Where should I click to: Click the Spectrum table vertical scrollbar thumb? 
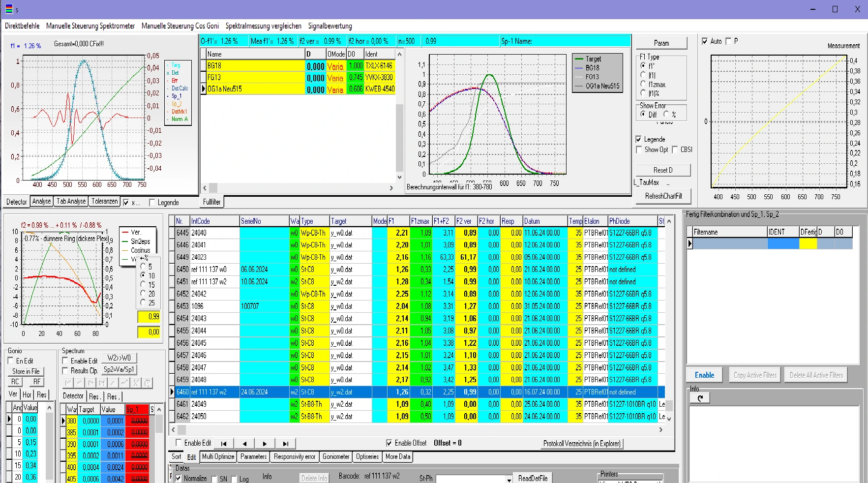[159, 424]
